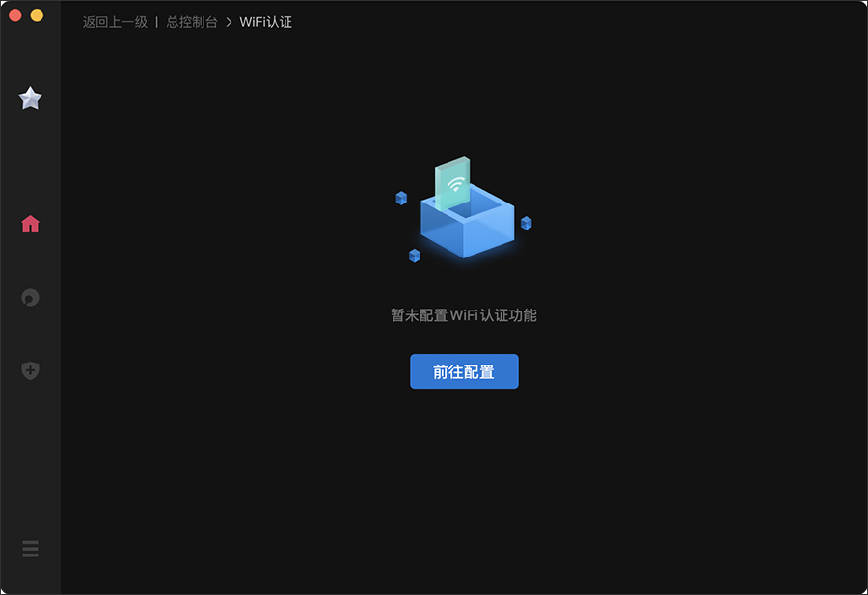Open the hamburger menu at sidebar bottom

31,549
